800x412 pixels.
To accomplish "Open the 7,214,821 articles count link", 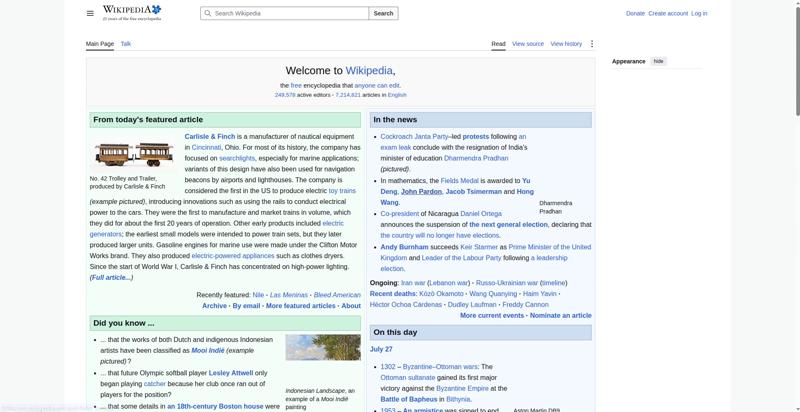I will pos(348,95).
